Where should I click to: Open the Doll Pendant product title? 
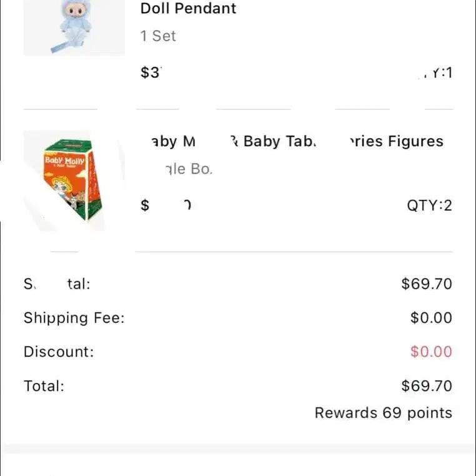(x=188, y=9)
